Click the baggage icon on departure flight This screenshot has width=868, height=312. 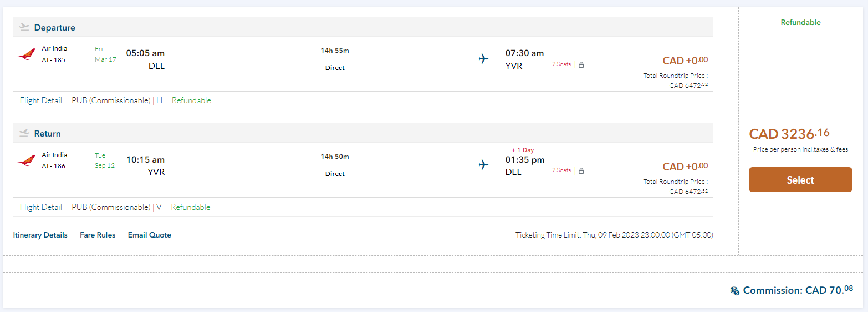[581, 64]
